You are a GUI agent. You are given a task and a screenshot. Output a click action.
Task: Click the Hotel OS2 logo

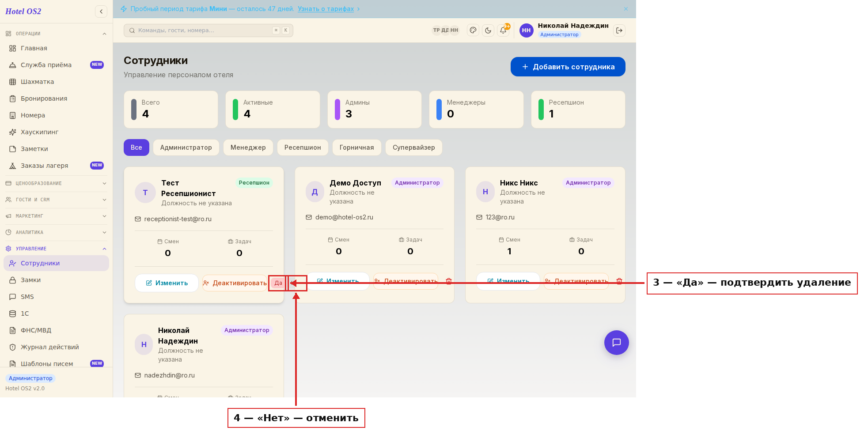coord(23,11)
